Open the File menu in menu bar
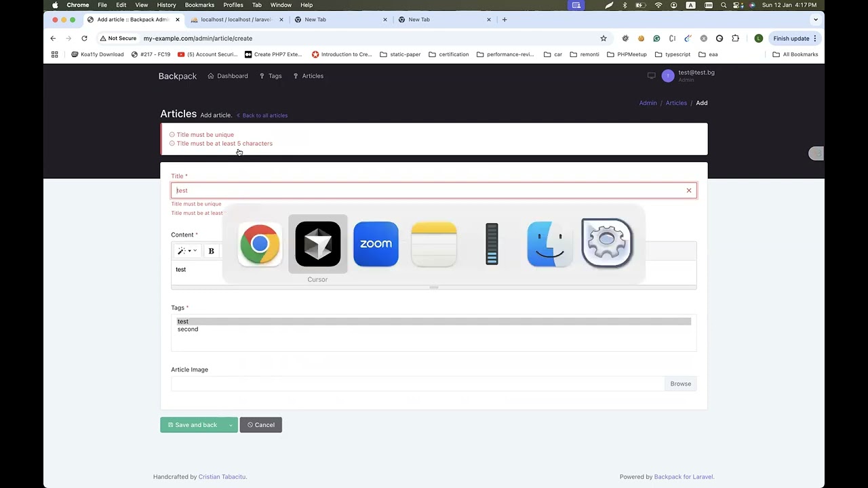 [102, 5]
